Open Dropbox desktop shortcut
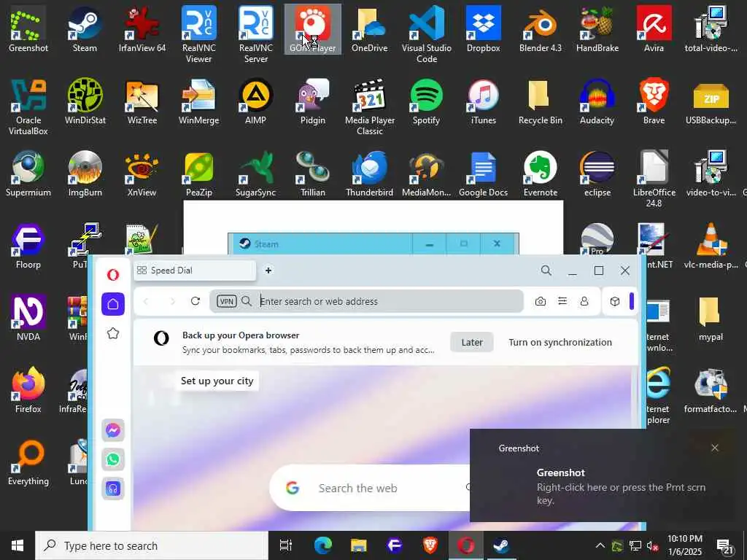 [x=483, y=28]
